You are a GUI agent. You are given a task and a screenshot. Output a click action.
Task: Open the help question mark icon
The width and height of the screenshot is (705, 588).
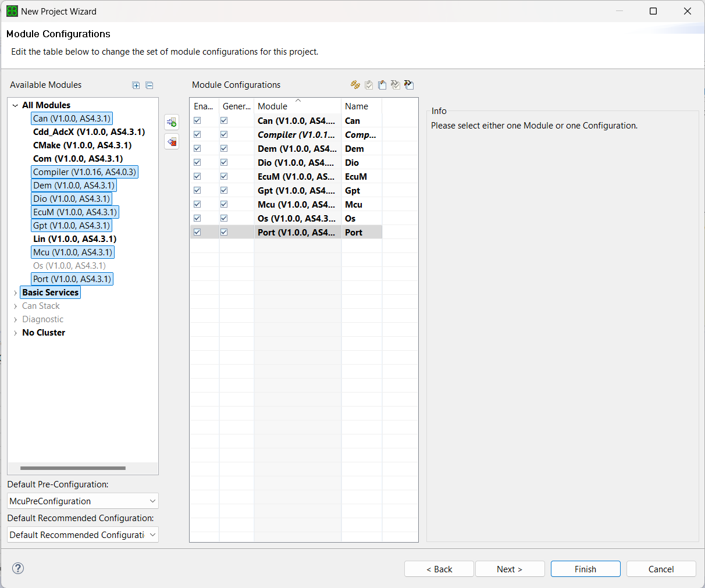coord(18,568)
